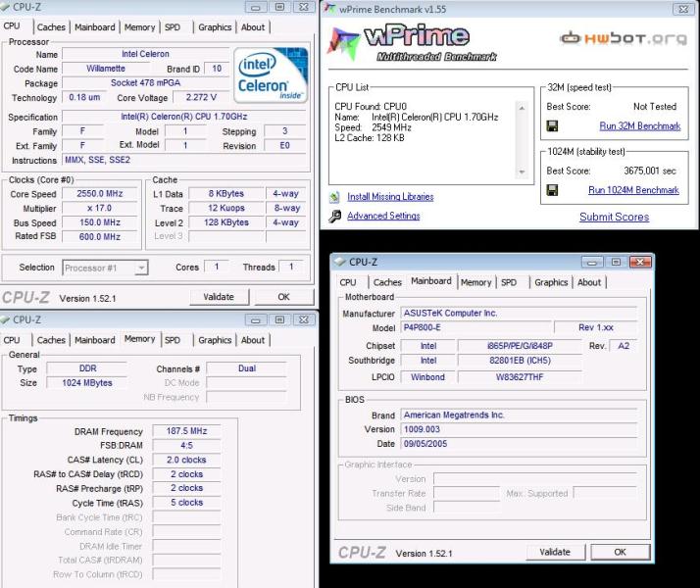Open Memory tab in Mainboard CPU-Z window
This screenshot has width=700, height=588.
[475, 282]
